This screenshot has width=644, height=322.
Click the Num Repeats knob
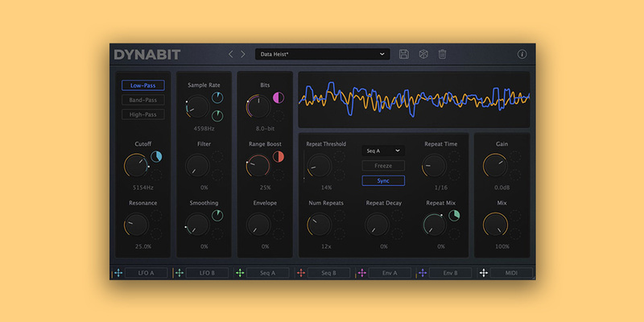pos(319,225)
